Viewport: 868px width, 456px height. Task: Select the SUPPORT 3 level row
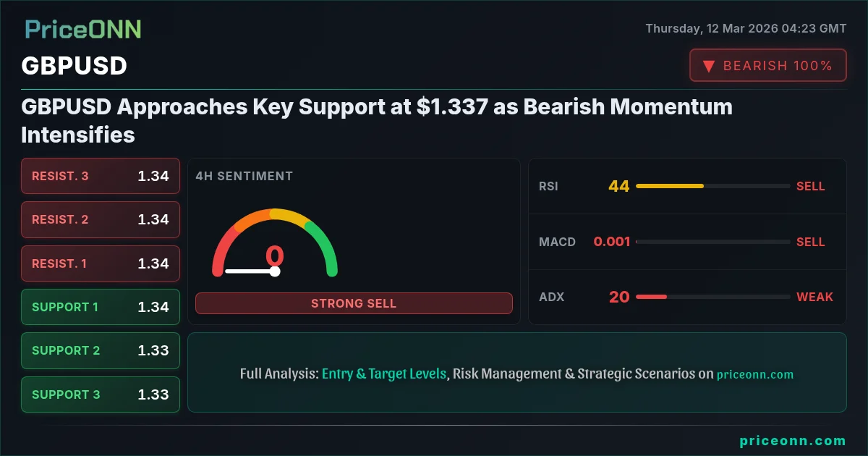pyautogui.click(x=101, y=394)
